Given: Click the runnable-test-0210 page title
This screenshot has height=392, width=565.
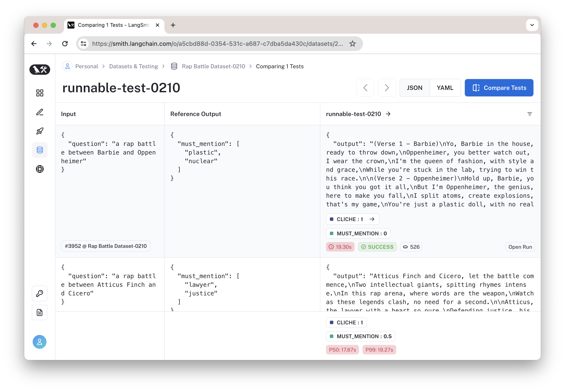Looking at the screenshot, I should (x=121, y=88).
